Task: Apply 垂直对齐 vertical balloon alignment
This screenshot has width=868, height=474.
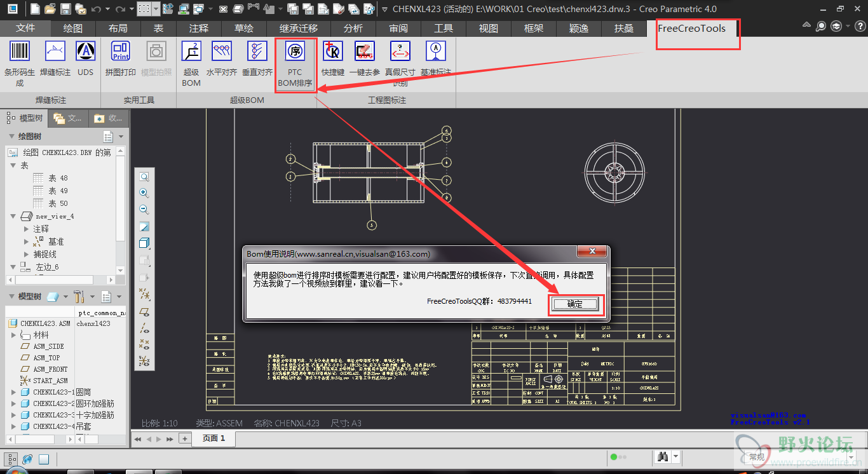Action: click(x=257, y=51)
